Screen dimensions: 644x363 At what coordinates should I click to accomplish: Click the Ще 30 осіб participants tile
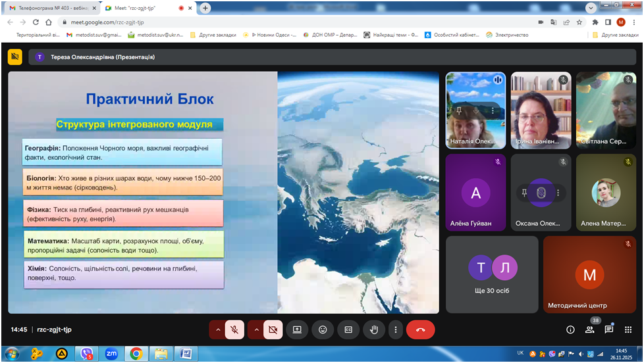pyautogui.click(x=492, y=274)
